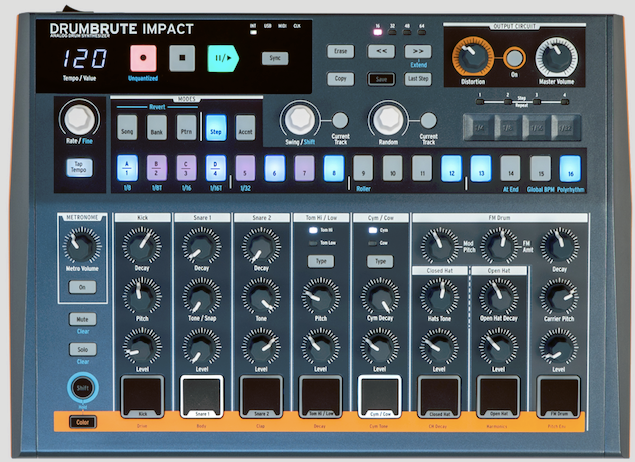This screenshot has height=462, width=635.
Task: Click the Copy button
Action: pos(341,79)
